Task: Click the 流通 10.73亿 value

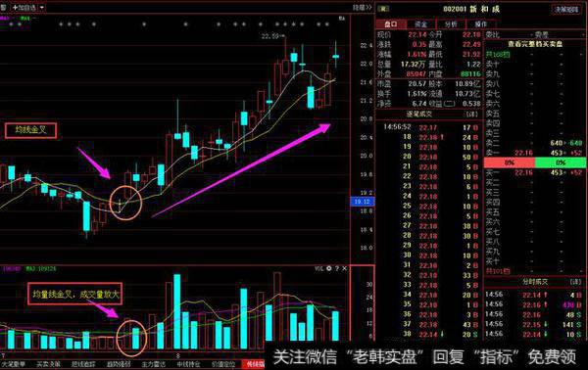Action: [x=467, y=94]
